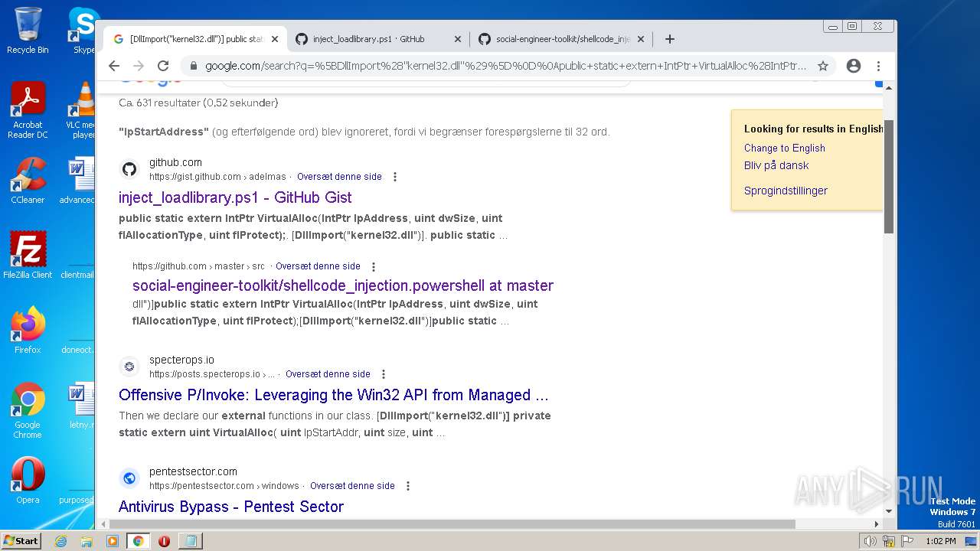
Task: Open options menu for specterops result
Action: pos(384,374)
